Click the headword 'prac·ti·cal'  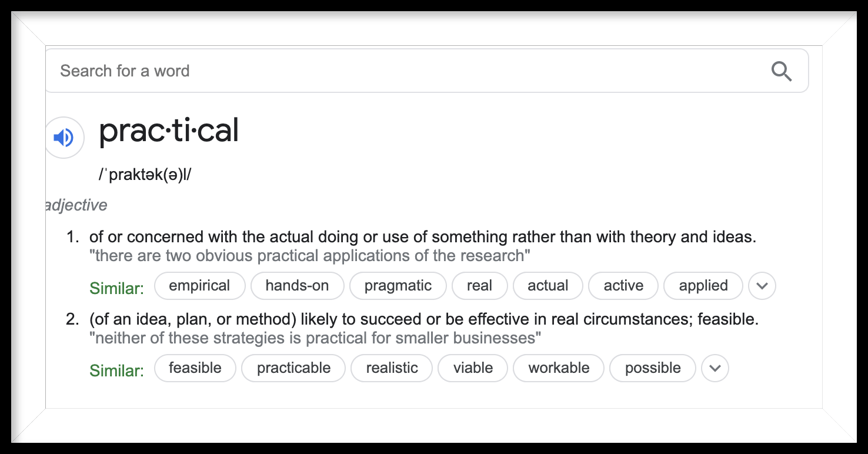tap(169, 130)
